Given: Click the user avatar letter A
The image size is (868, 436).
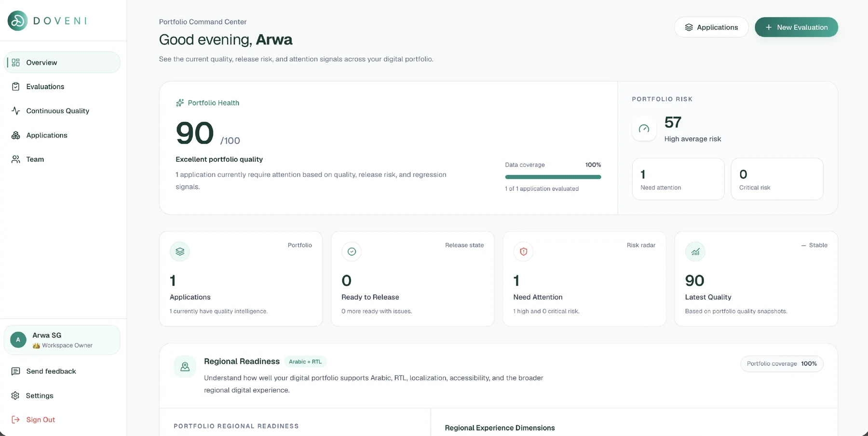Looking at the screenshot, I should click(x=18, y=340).
